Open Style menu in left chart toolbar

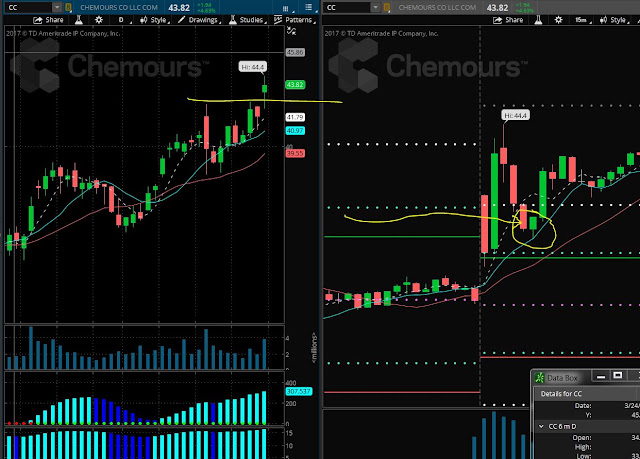point(154,20)
